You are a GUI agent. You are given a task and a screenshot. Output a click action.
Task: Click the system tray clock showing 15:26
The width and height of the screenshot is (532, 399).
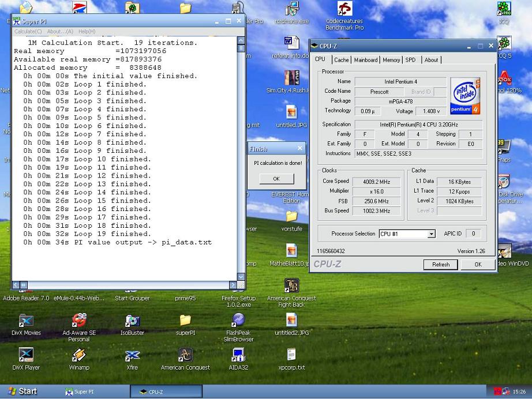(519, 392)
